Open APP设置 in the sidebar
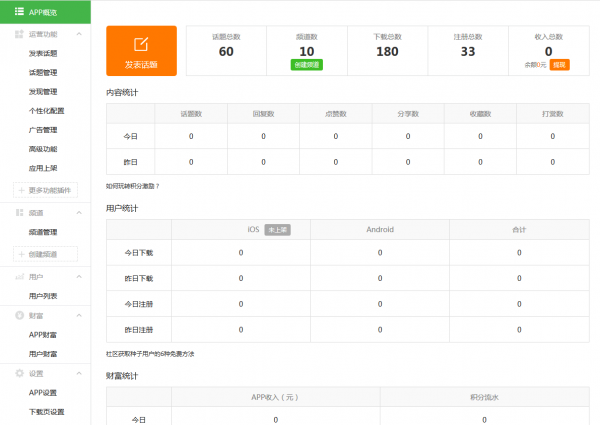Image resolution: width=600 pixels, height=425 pixels. (x=43, y=392)
